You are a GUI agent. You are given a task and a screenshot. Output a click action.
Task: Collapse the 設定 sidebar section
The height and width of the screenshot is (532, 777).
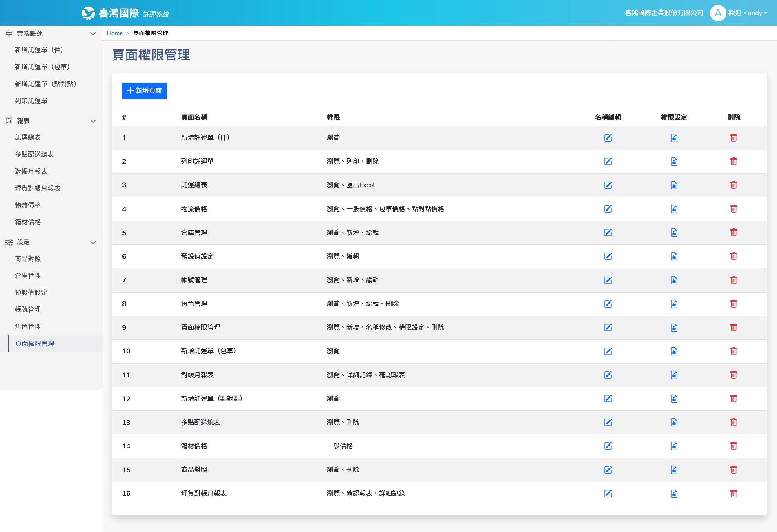point(93,242)
